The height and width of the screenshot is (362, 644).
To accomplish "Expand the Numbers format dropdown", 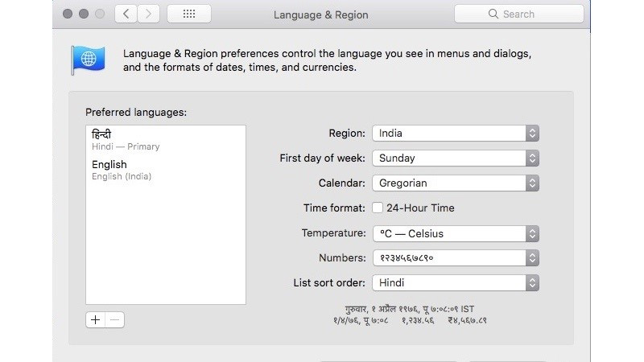I will tap(455, 258).
